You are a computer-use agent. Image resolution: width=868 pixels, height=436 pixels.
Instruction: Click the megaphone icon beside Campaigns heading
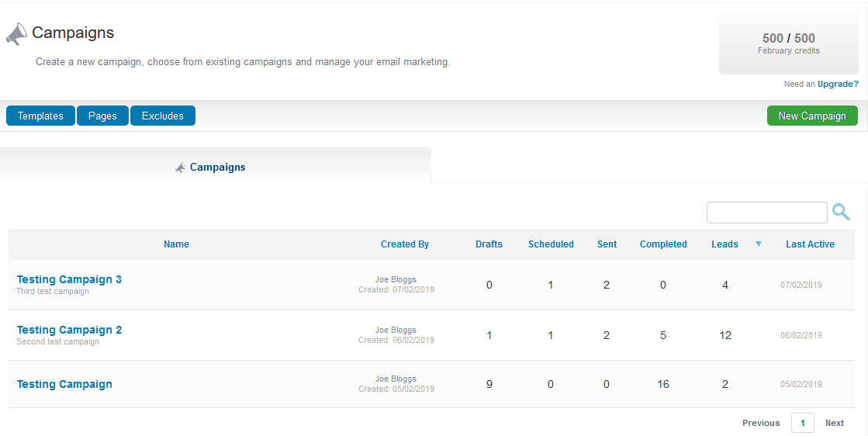click(16, 34)
